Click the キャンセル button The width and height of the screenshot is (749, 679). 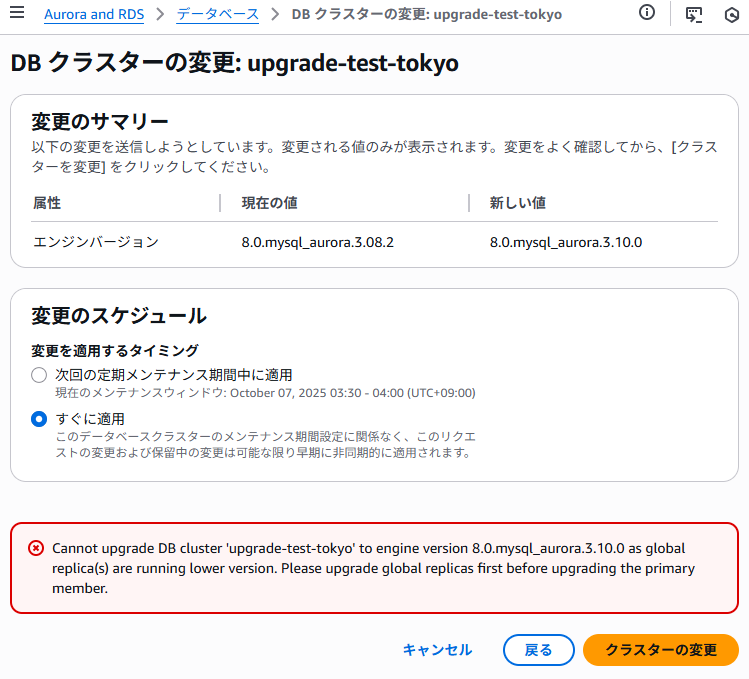click(437, 650)
